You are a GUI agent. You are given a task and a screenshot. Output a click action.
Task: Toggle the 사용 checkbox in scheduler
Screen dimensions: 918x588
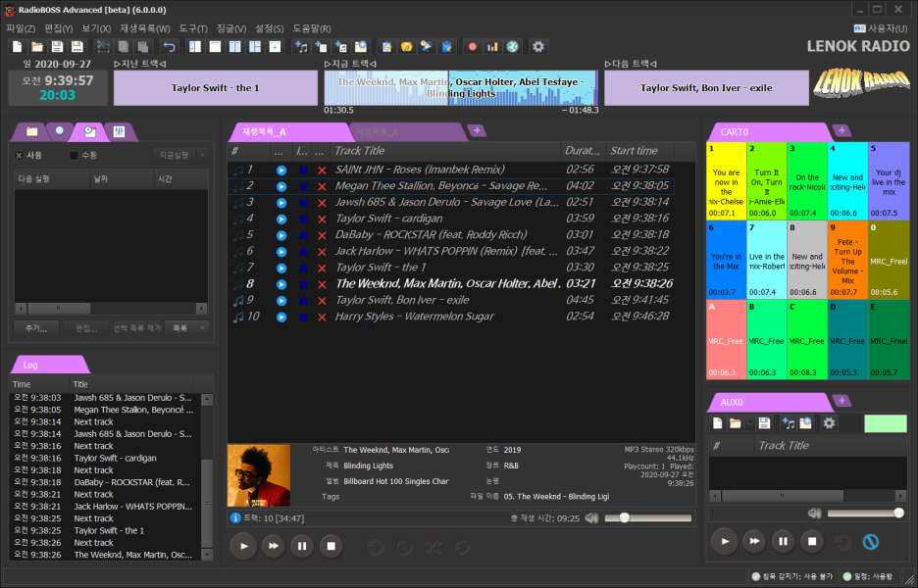pyautogui.click(x=19, y=156)
